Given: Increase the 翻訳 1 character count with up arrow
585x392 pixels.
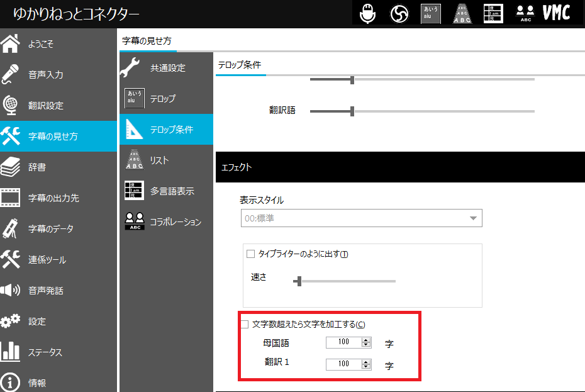Looking at the screenshot, I should coord(366,362).
